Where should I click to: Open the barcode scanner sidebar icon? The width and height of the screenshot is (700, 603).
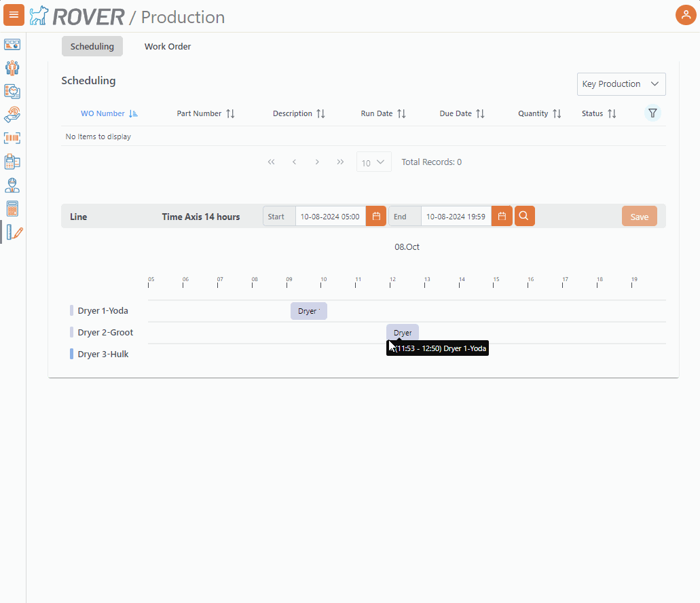12,138
